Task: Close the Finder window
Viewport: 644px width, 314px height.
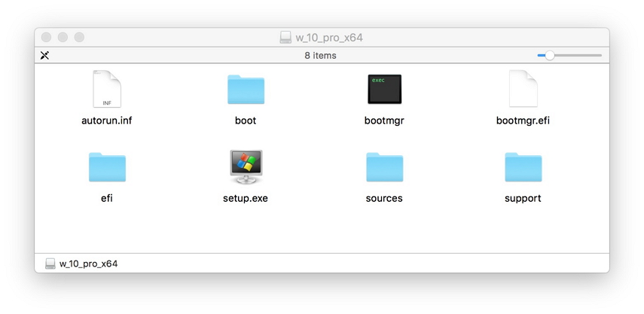Action: [47, 38]
